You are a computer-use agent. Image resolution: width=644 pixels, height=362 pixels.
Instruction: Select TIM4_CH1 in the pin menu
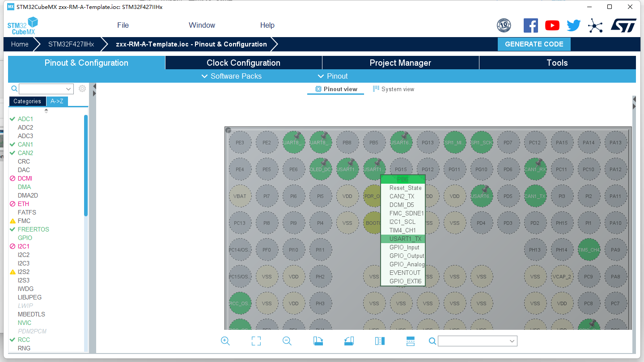pyautogui.click(x=402, y=230)
